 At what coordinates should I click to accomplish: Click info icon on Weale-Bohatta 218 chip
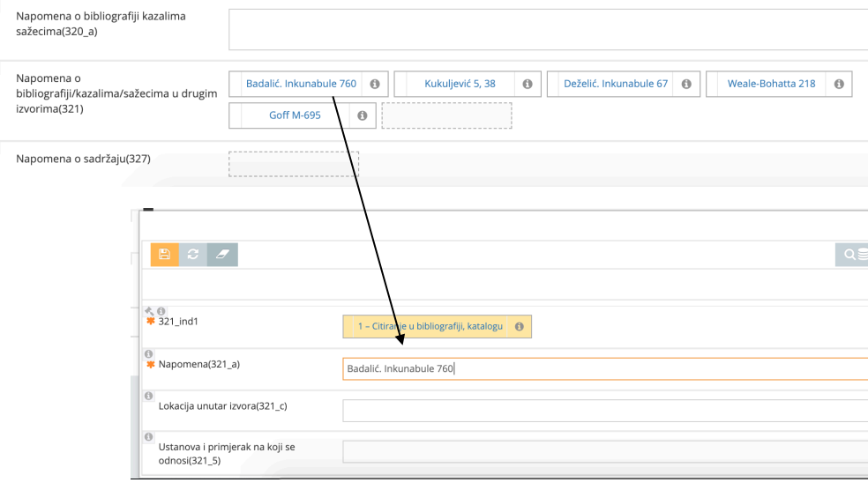tap(839, 84)
